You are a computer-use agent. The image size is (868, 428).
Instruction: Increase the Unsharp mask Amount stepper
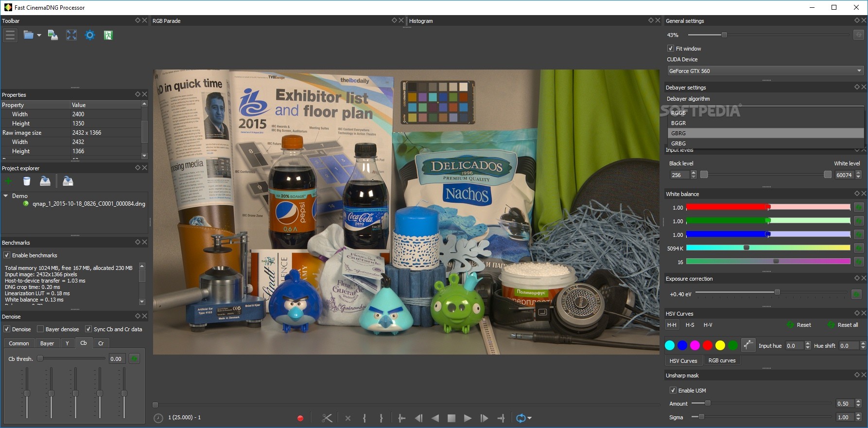tap(859, 402)
